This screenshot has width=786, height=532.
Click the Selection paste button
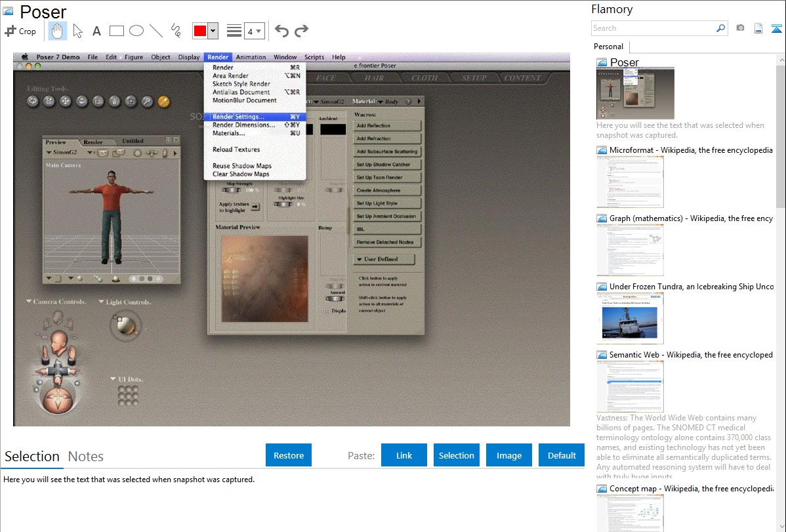[457, 455]
